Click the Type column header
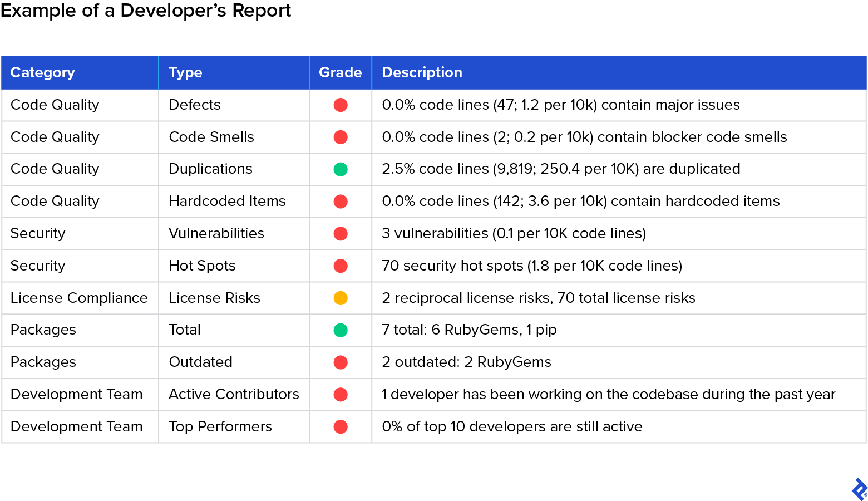Viewport: 868px width, 501px height. click(185, 72)
